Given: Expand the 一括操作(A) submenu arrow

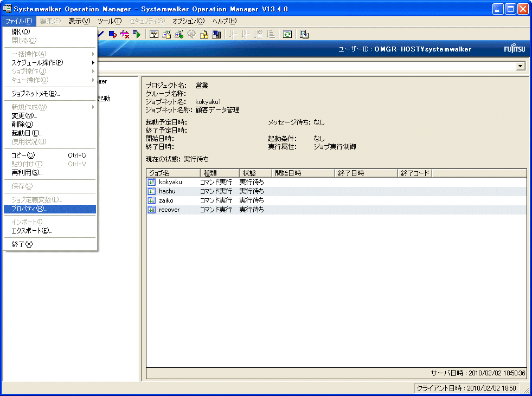Looking at the screenshot, I should (93, 54).
